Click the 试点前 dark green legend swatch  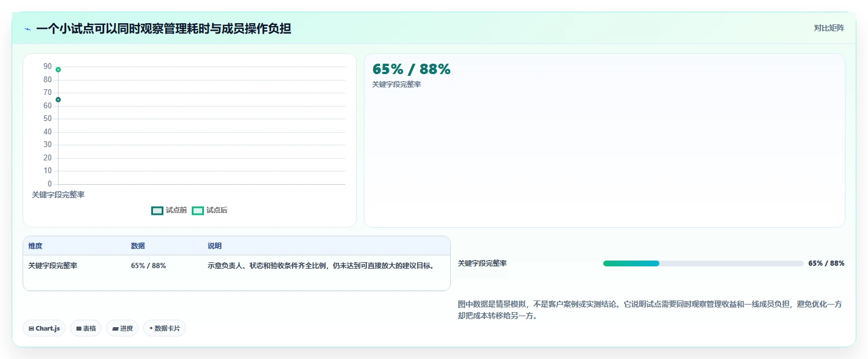pos(157,210)
